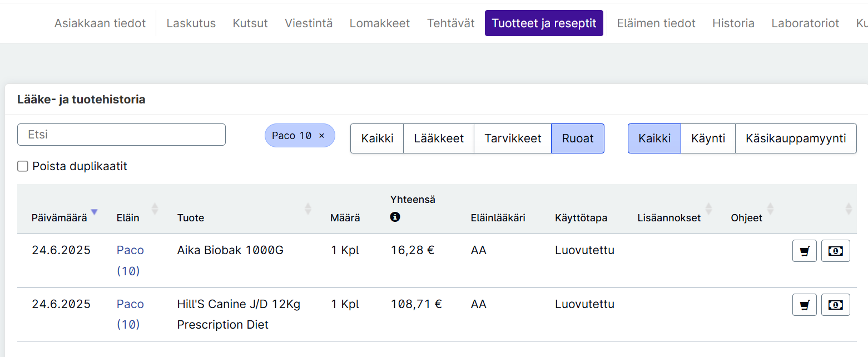Click the Lääke- ja tuotehistoria heading

click(81, 100)
